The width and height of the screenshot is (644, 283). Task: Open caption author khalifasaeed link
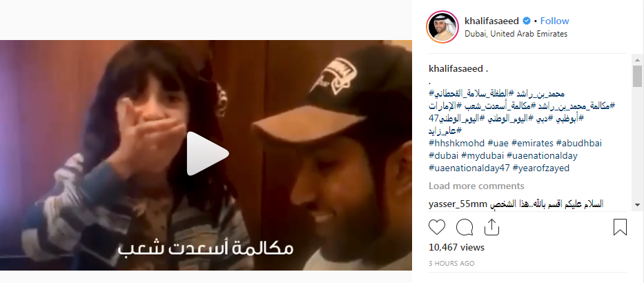click(x=456, y=69)
